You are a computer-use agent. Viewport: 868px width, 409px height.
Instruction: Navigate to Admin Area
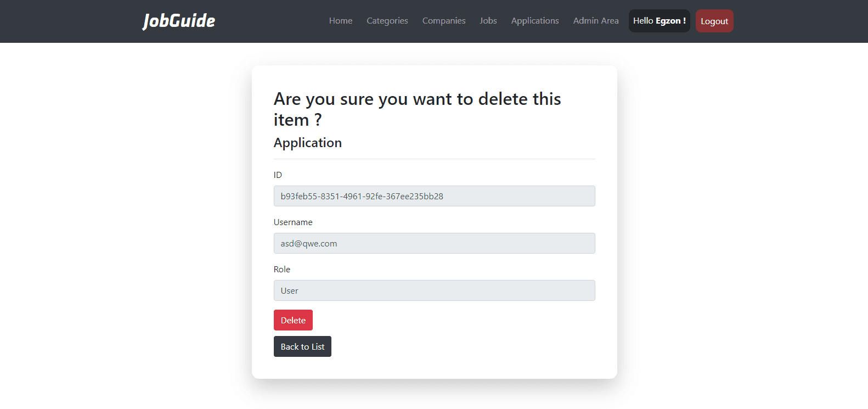tap(596, 21)
